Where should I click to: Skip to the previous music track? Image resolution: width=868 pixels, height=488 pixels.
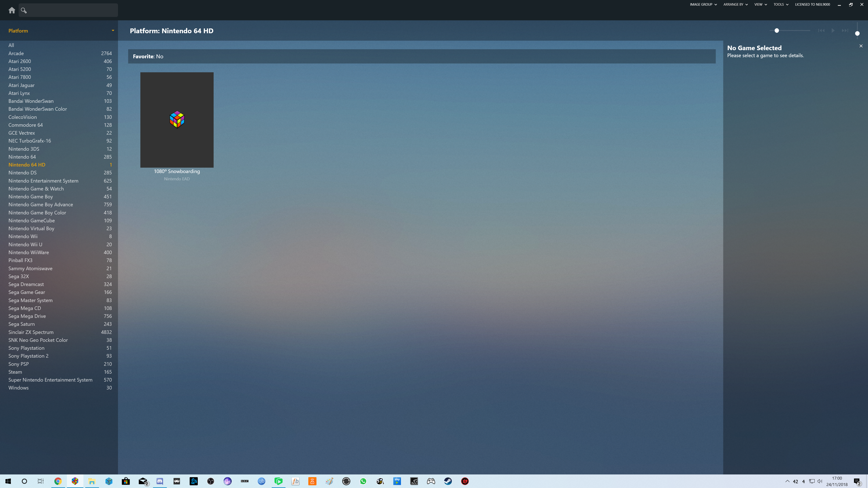[821, 30]
